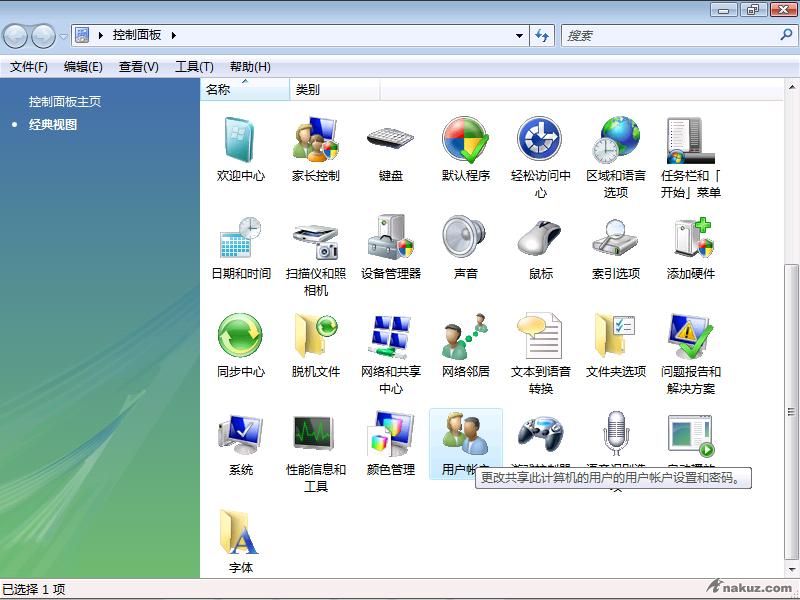This screenshot has width=800, height=600.
Task: Open the 编辑(E) menu
Action: pos(83,67)
